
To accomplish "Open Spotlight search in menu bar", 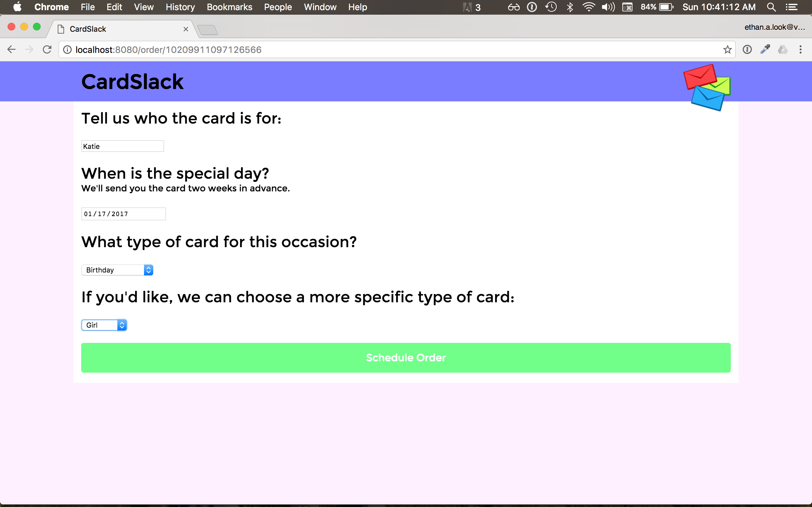I will [x=771, y=7].
